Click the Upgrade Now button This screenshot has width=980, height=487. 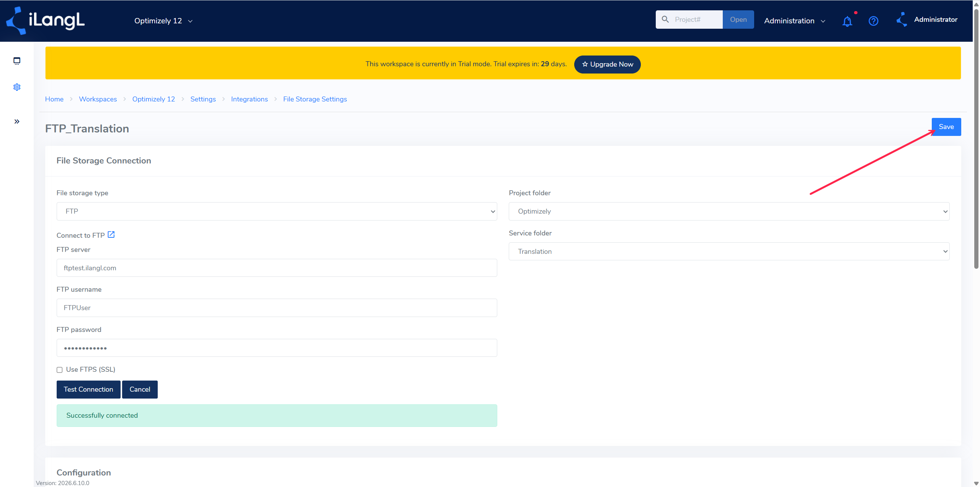[x=607, y=64]
